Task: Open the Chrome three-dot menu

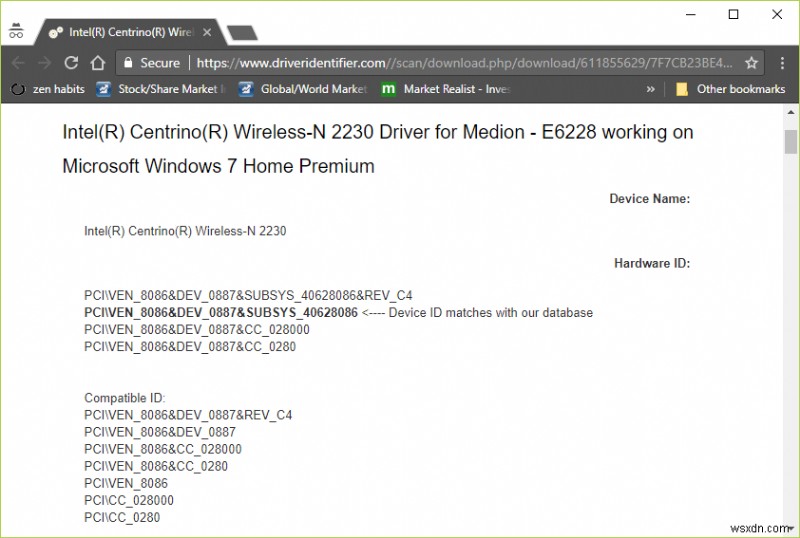Action: [x=782, y=63]
